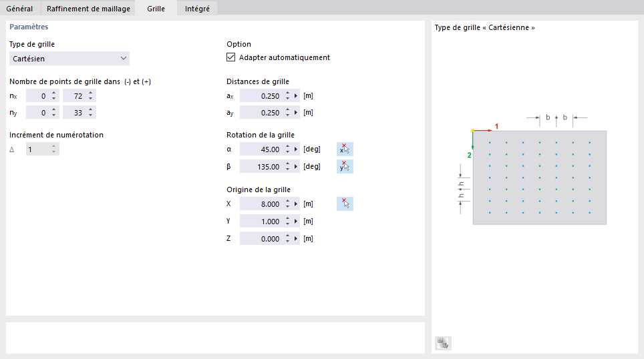Open the arrow menu beside the Z origin
644x359 pixels.
[x=296, y=239]
